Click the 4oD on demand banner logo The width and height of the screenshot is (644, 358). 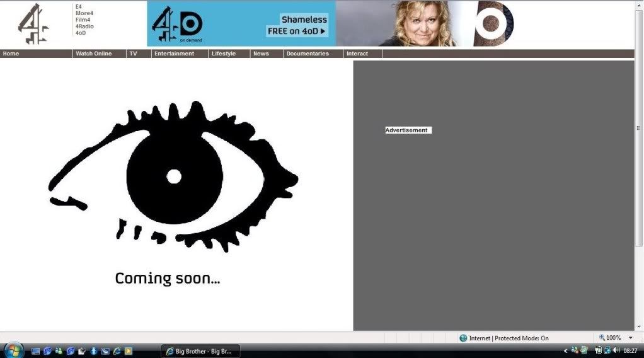coord(177,25)
